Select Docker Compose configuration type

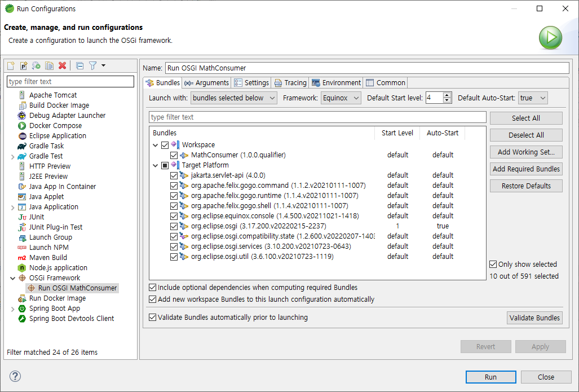click(55, 126)
